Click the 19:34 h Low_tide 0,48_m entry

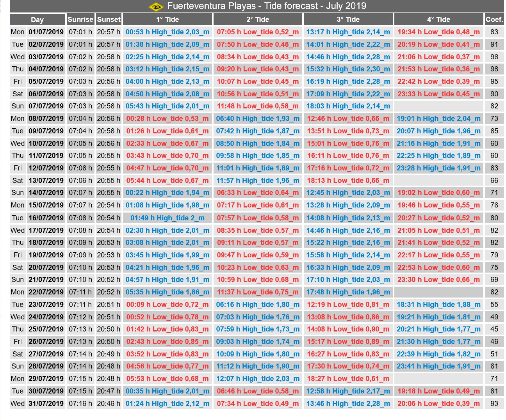[438, 32]
